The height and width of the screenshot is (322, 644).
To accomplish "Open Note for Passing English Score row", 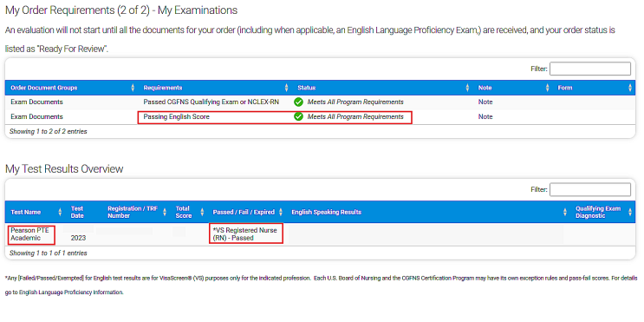I will point(485,117).
